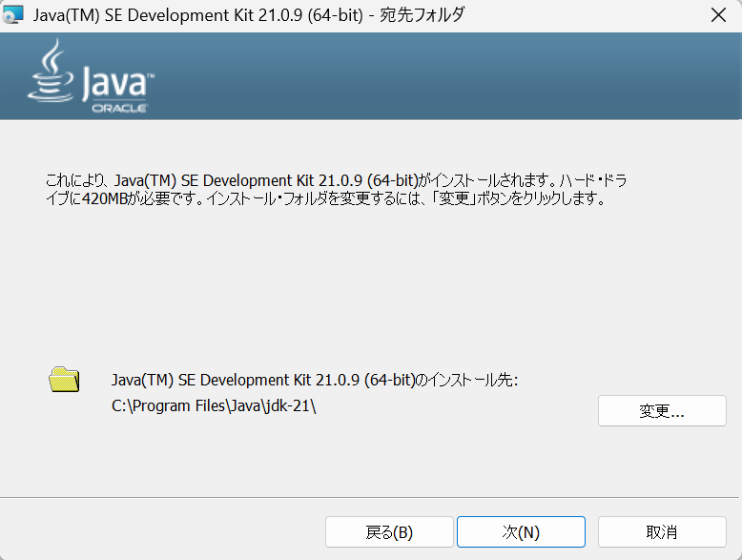Click the installer icon in the title bar
The width and height of the screenshot is (742, 560).
pyautogui.click(x=13, y=15)
